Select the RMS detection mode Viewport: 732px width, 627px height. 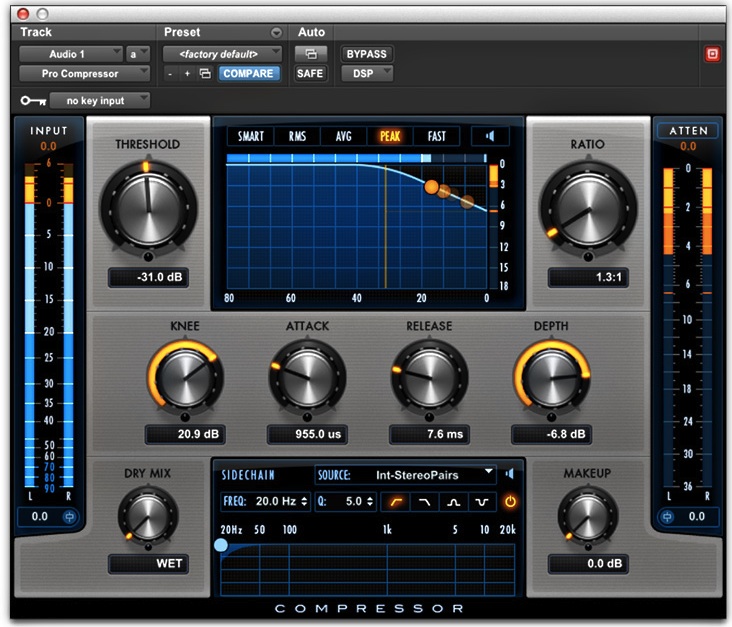pos(297,136)
